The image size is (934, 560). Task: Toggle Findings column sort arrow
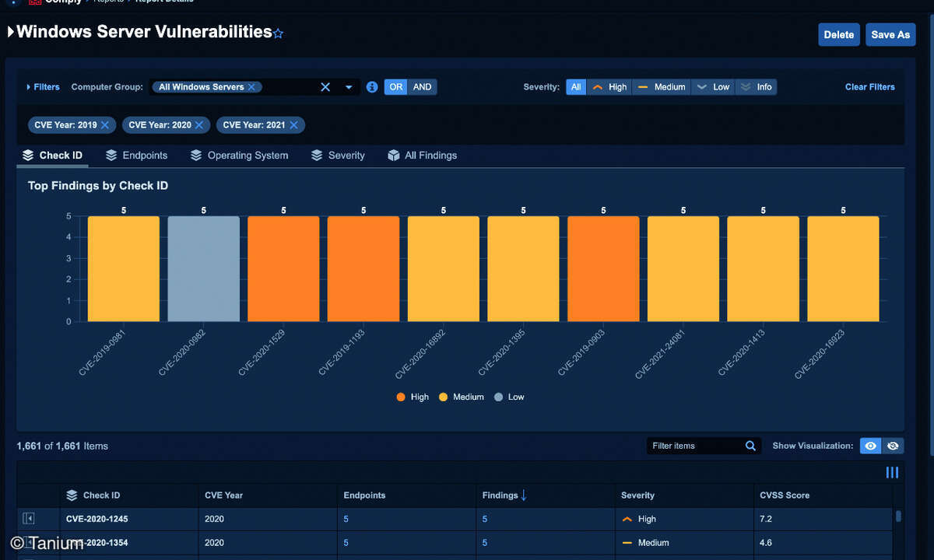click(524, 495)
